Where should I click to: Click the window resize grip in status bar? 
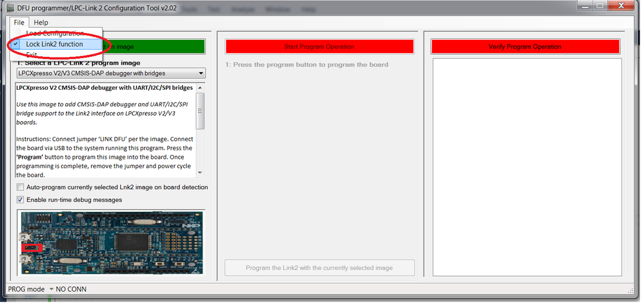point(631,291)
